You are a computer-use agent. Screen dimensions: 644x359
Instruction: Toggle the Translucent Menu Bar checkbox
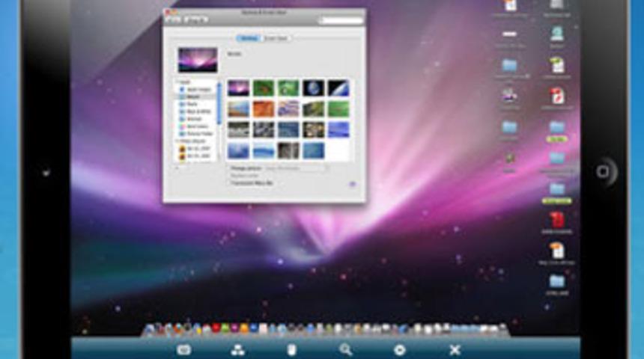coord(229,183)
